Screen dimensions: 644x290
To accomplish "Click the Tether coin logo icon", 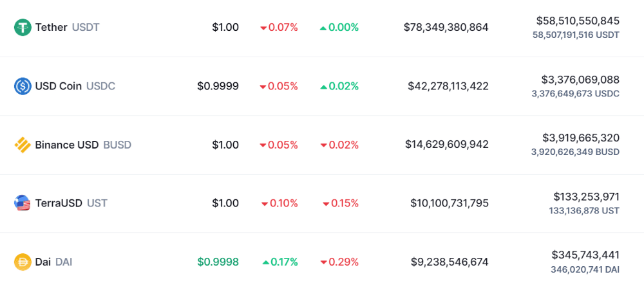I will 23,28.
